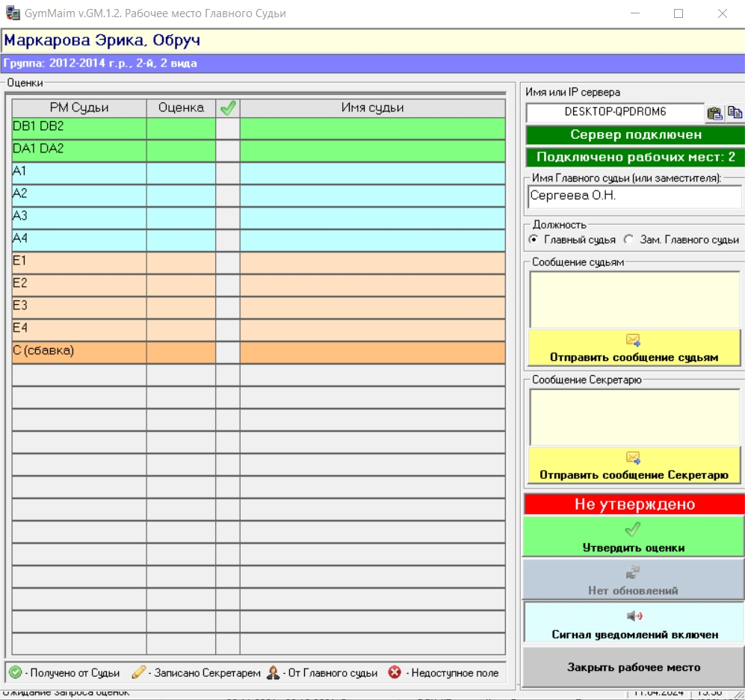Click the server name input field
Viewport: 745px width, 700px height.
615,112
